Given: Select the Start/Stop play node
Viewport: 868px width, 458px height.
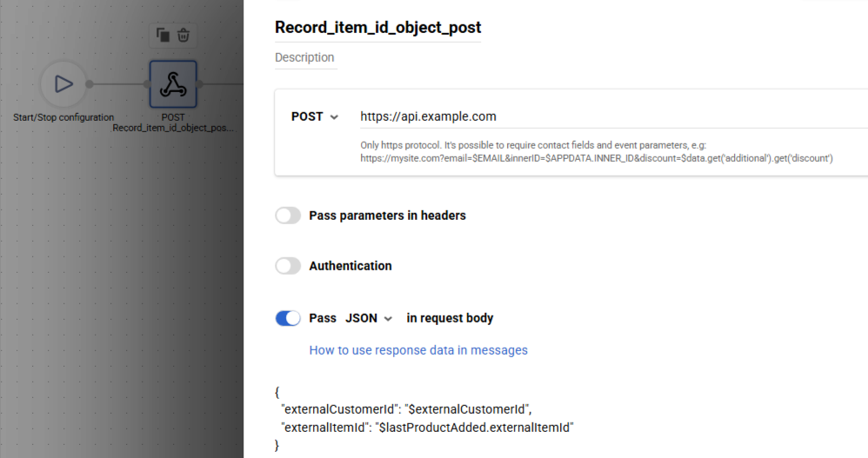Looking at the screenshot, I should click(x=63, y=84).
